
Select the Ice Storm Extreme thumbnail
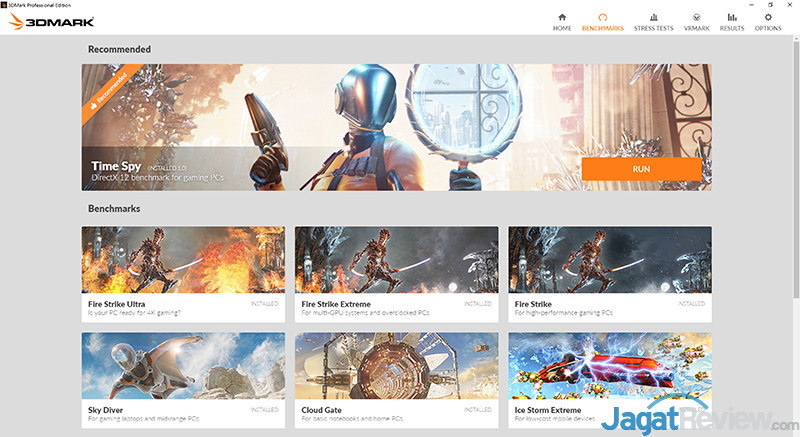[x=610, y=366]
